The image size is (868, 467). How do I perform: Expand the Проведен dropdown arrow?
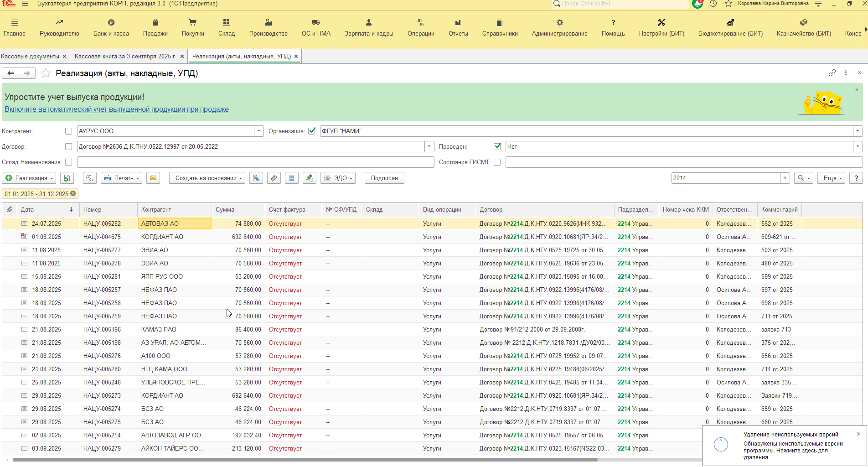[x=858, y=147]
